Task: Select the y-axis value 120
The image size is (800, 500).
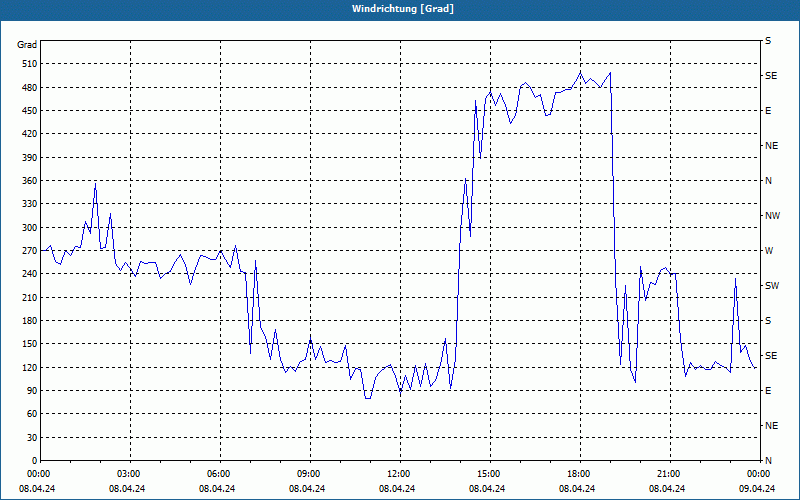Action: pos(30,367)
